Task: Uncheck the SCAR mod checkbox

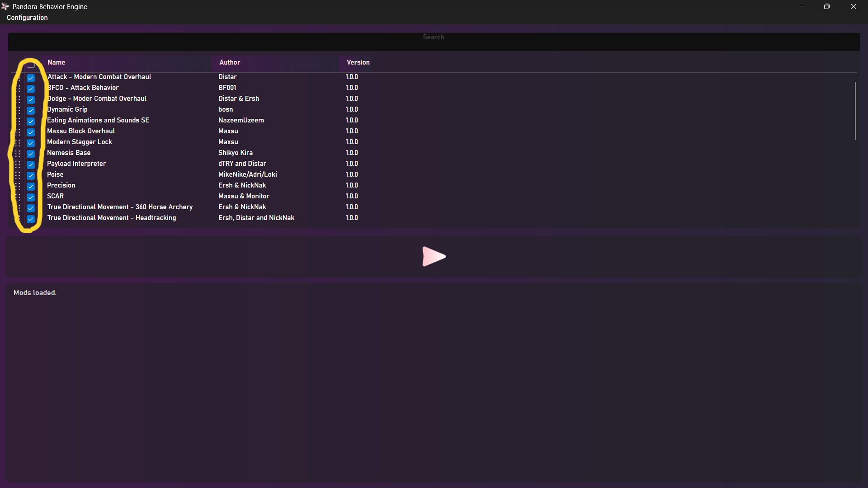Action: click(x=31, y=197)
